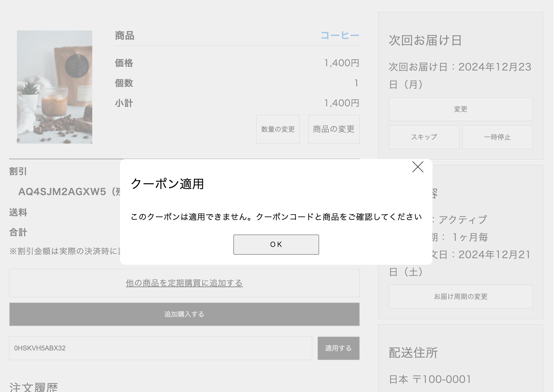Click the クーポン適用 dialog title
Image resolution: width=555 pixels, height=392 pixels.
[x=167, y=184]
